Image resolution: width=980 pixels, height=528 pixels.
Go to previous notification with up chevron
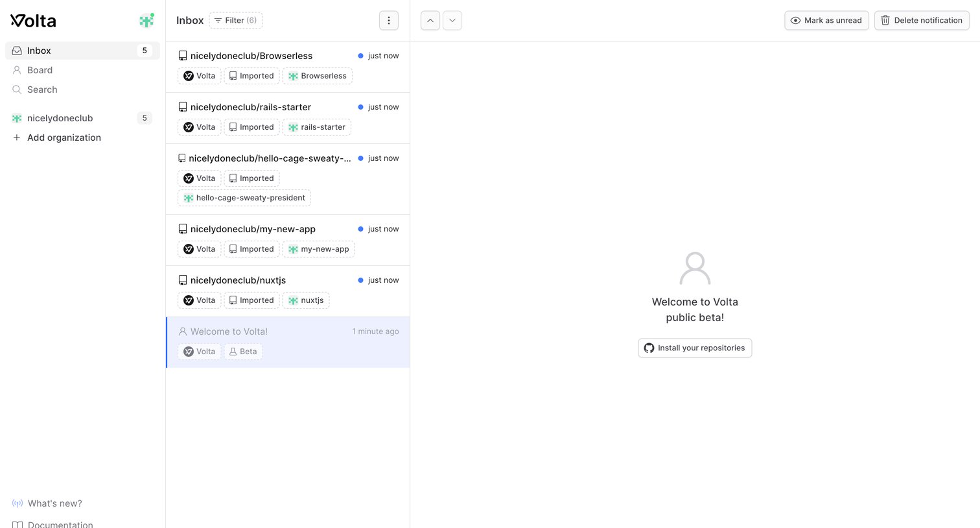(430, 21)
